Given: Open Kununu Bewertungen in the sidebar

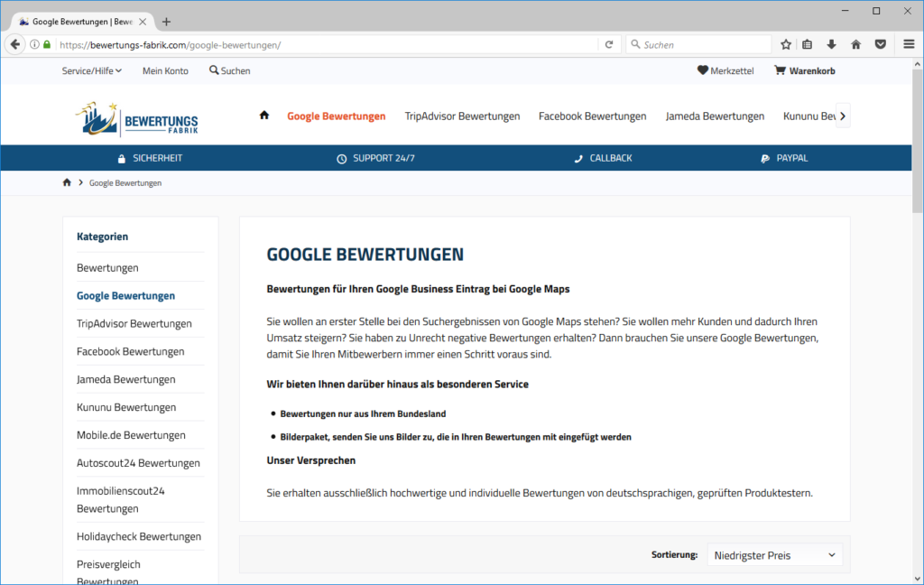Looking at the screenshot, I should click(126, 407).
